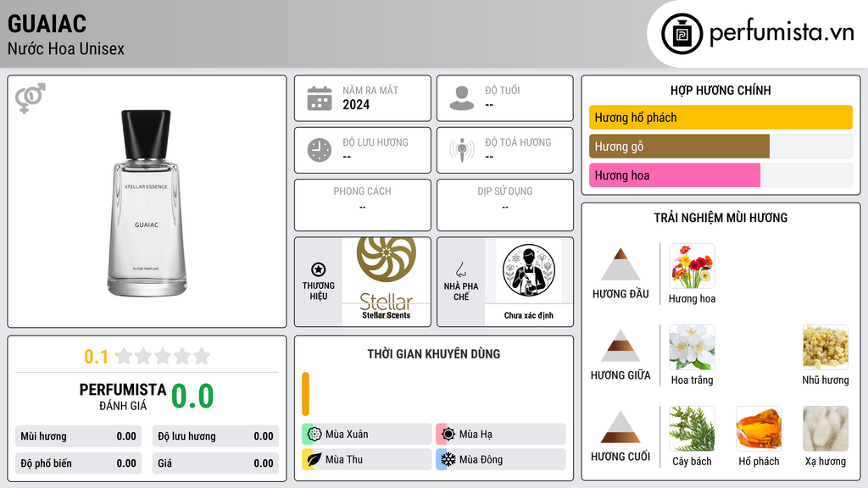Click the Thời gian khuyên dùng heading
The height and width of the screenshot is (488, 868).
434,353
